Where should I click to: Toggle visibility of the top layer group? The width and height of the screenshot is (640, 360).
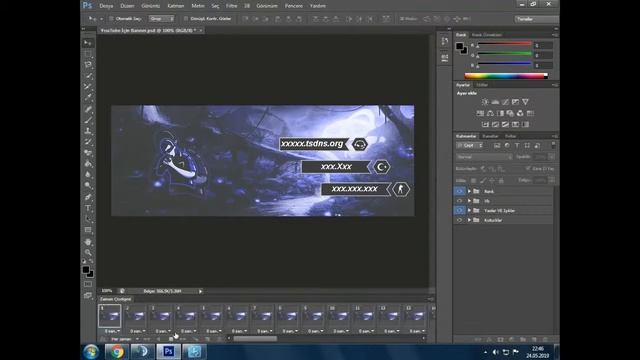(459, 191)
